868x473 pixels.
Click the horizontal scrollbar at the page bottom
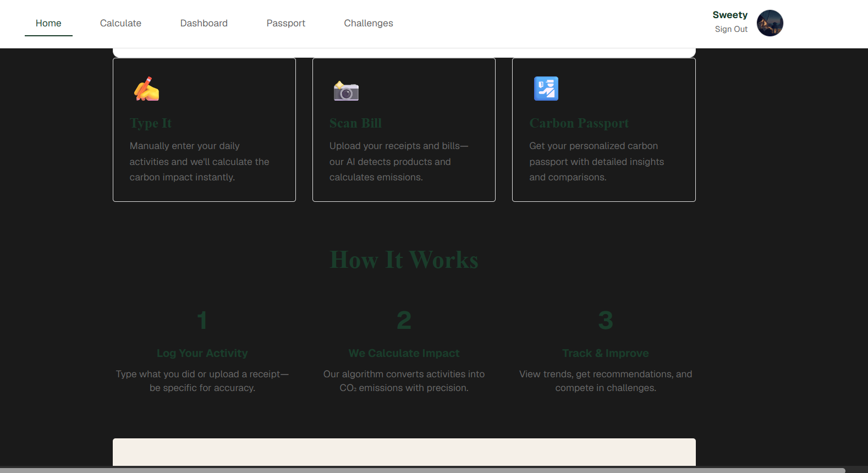[x=422, y=470]
